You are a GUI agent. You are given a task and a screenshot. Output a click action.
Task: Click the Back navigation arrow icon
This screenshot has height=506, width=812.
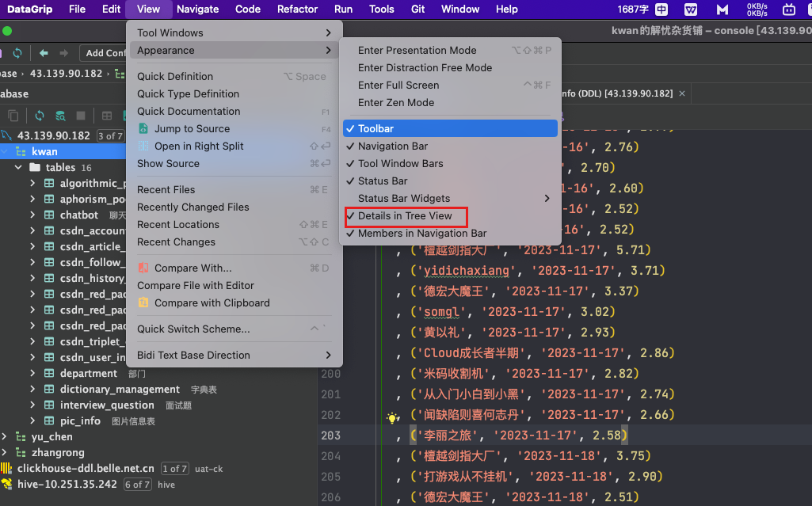[44, 53]
